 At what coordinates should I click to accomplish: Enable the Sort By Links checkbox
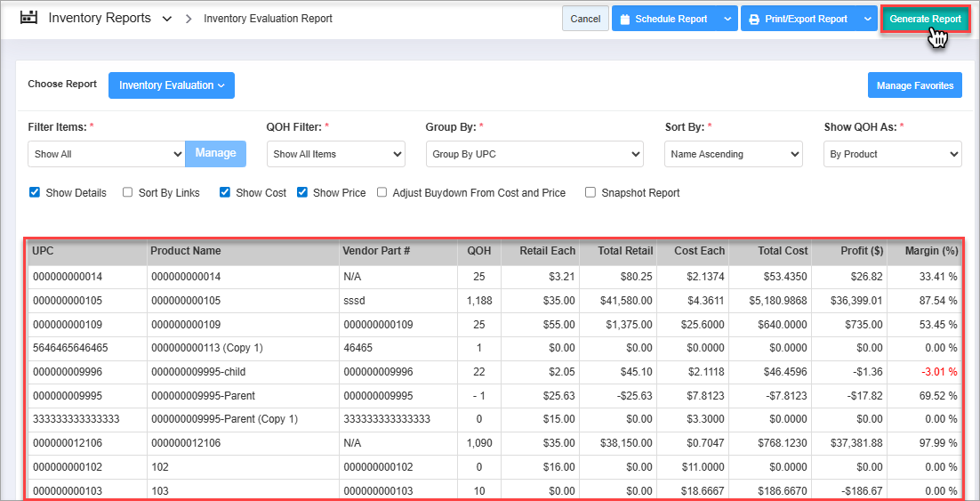point(128,192)
